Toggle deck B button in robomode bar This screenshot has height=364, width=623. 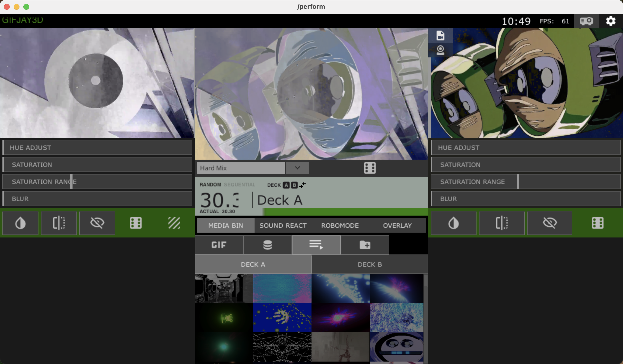(x=294, y=185)
